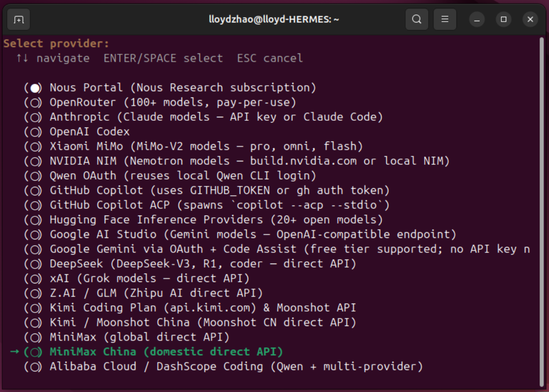This screenshot has height=392, width=549.
Task: Open the hamburger menu
Action: pos(445,20)
